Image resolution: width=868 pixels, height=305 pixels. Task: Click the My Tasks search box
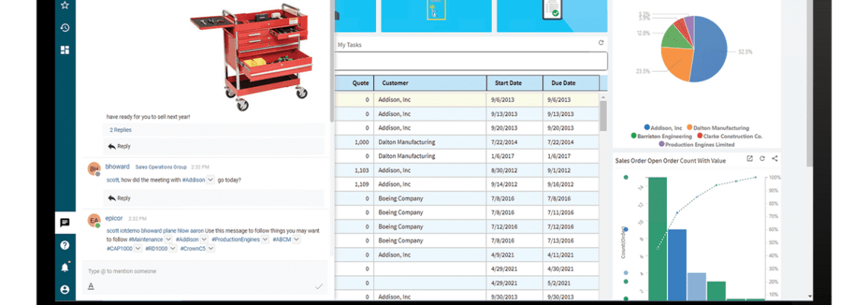471,61
